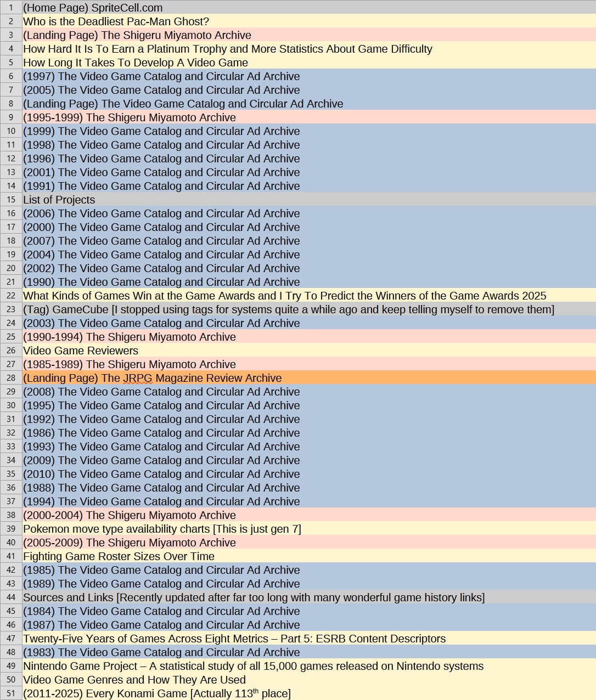
Task: Click "(1995-1999) The Shigeru Miyamoto Archive" cell
Action: click(x=130, y=117)
